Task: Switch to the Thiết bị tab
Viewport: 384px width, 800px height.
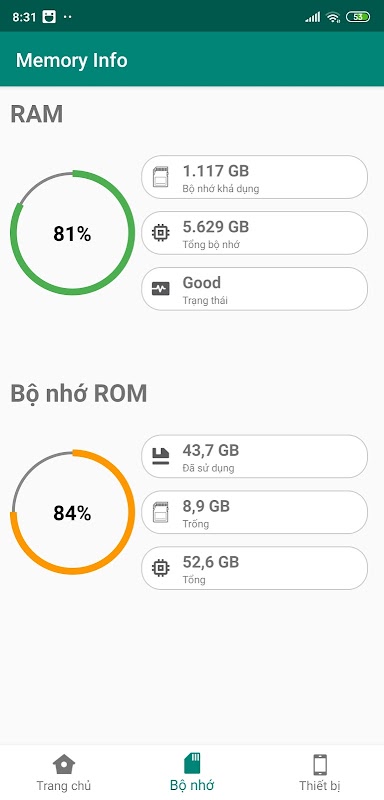Action: pyautogui.click(x=320, y=772)
